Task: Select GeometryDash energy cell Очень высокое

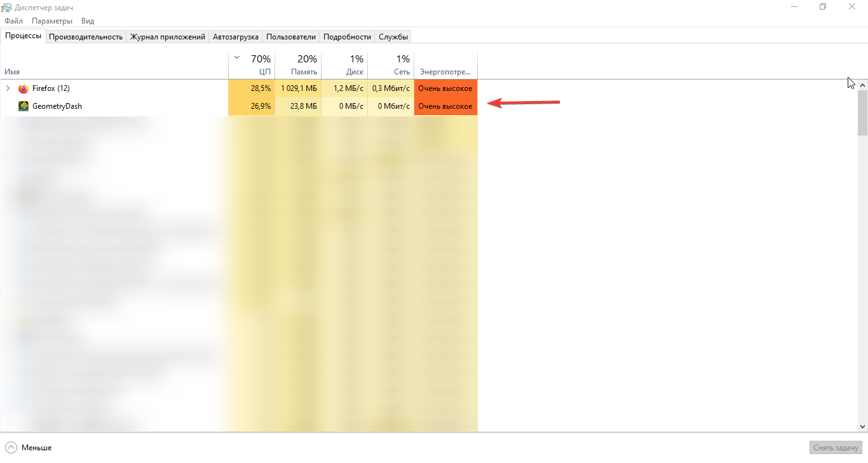Action: coord(445,106)
